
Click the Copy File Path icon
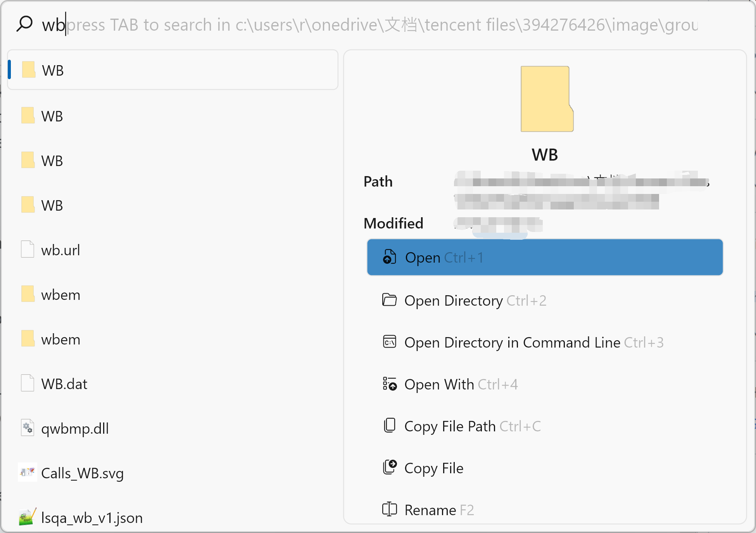click(389, 426)
